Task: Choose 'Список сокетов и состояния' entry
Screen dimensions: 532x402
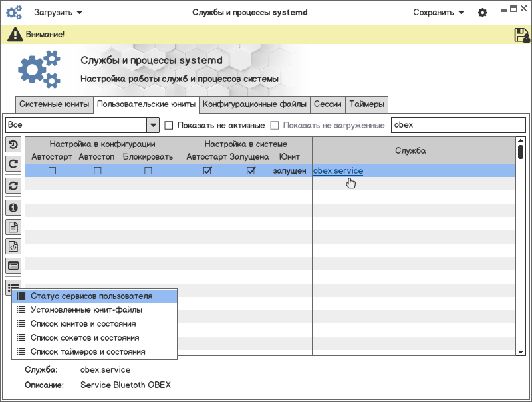Action: coord(84,338)
